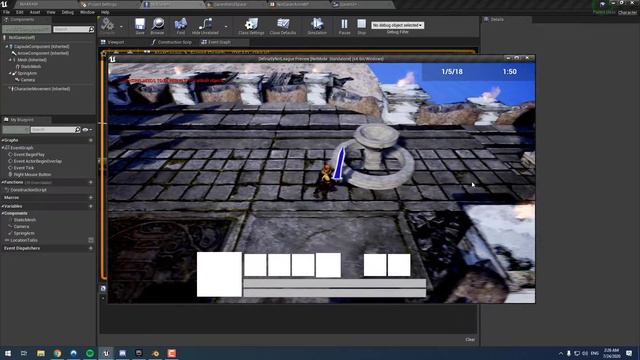Select Event BeginPlay in My Blueprint
This screenshot has height=360, width=640.
(x=29, y=155)
